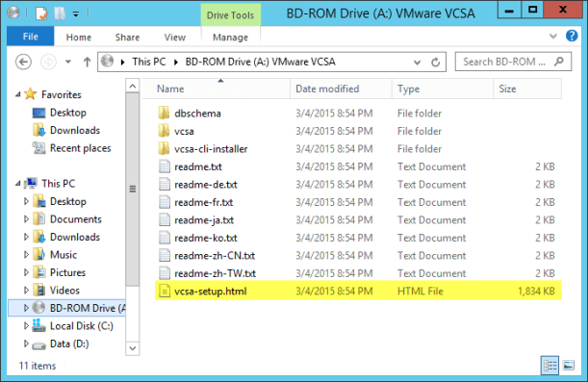The image size is (588, 382).
Task: Expand the Local Disk (C:) tree node
Action: 26,326
